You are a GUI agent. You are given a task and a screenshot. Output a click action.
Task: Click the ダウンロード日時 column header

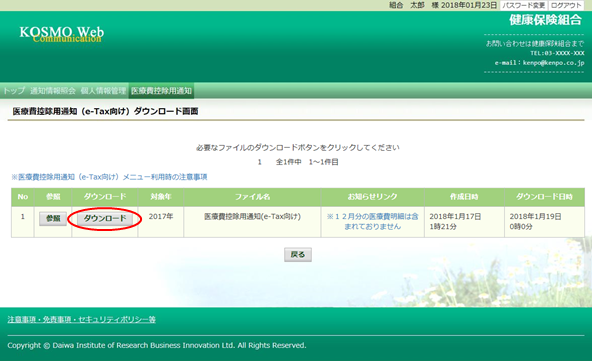pos(544,197)
